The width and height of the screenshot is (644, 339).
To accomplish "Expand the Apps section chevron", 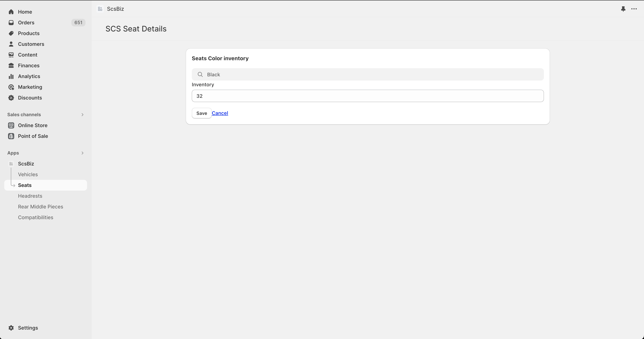I will click(82, 153).
